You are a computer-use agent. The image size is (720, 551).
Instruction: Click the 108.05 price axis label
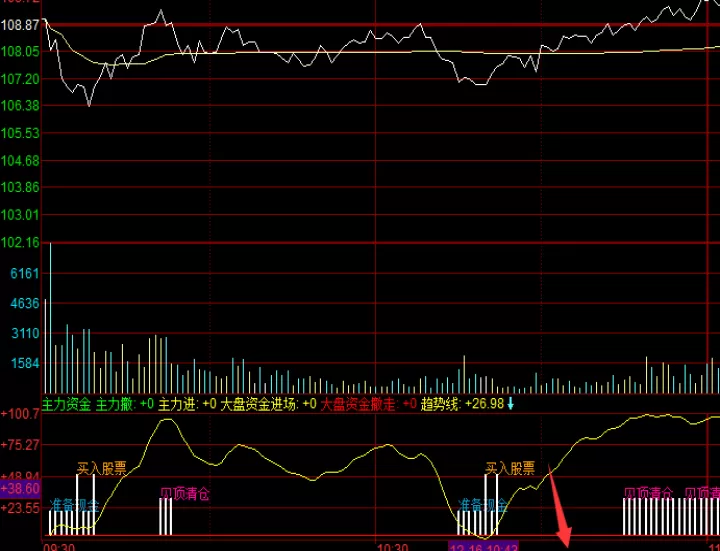(x=20, y=51)
